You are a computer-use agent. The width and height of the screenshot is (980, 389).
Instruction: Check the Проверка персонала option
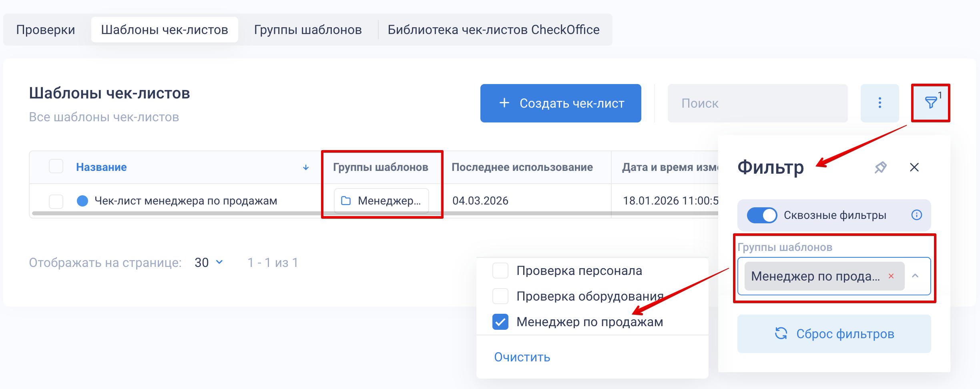500,271
